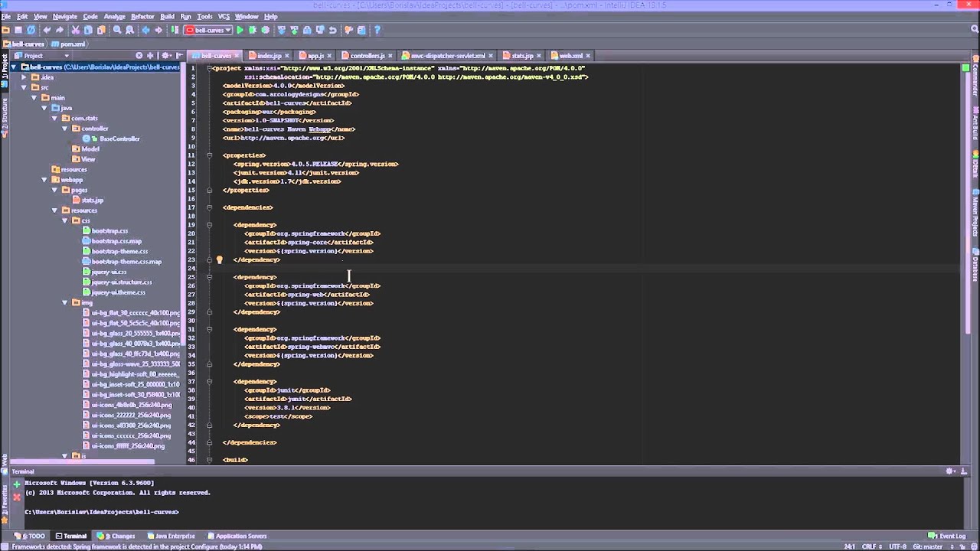Click the VCS Update Project icon
Screen dimensions: 980x551
281,30
